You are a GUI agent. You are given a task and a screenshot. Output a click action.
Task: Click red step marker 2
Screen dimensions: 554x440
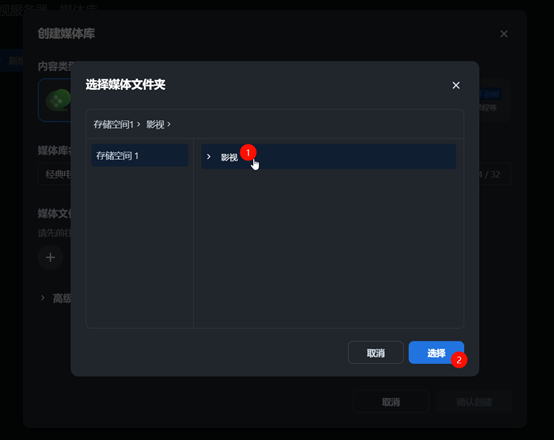tap(459, 360)
